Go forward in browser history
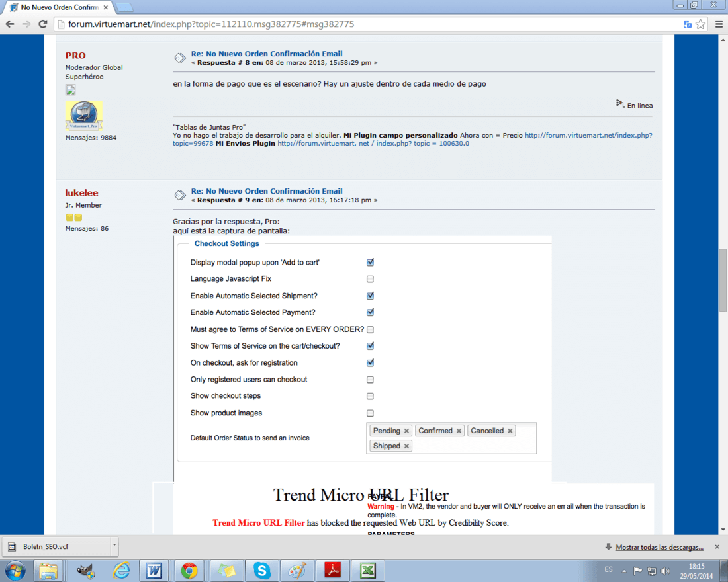 [26, 24]
